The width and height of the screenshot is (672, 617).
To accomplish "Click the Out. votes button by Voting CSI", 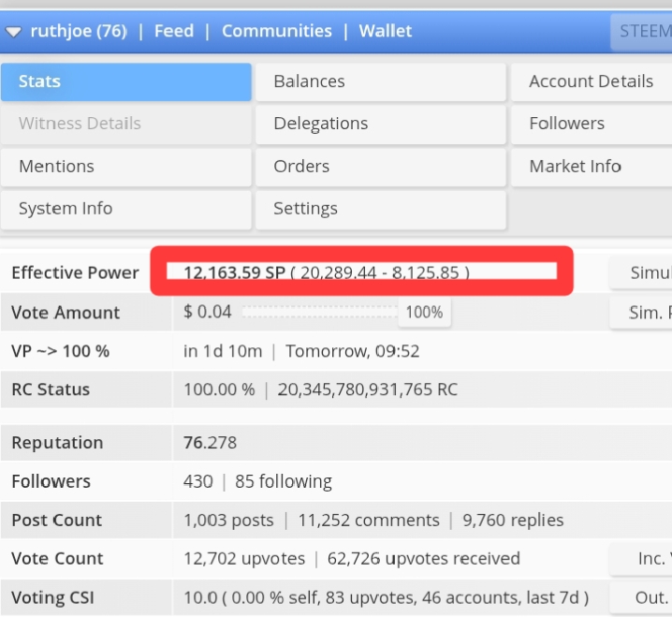I will click(641, 597).
